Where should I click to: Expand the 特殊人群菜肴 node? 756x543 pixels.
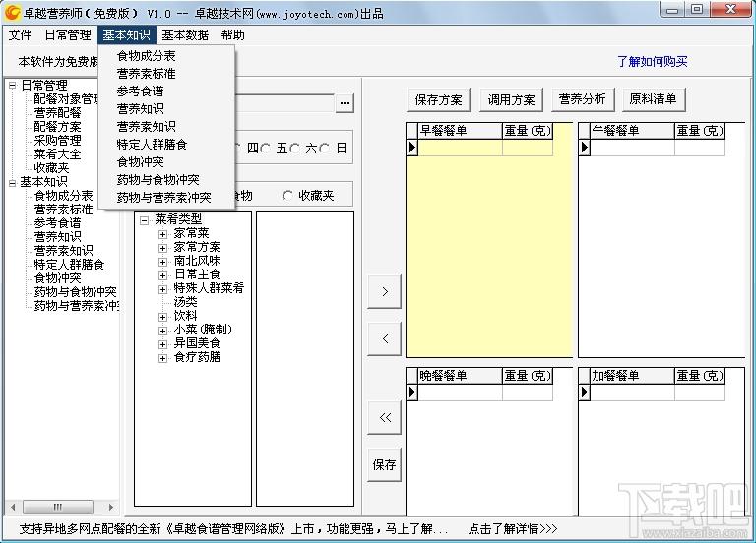coord(163,289)
